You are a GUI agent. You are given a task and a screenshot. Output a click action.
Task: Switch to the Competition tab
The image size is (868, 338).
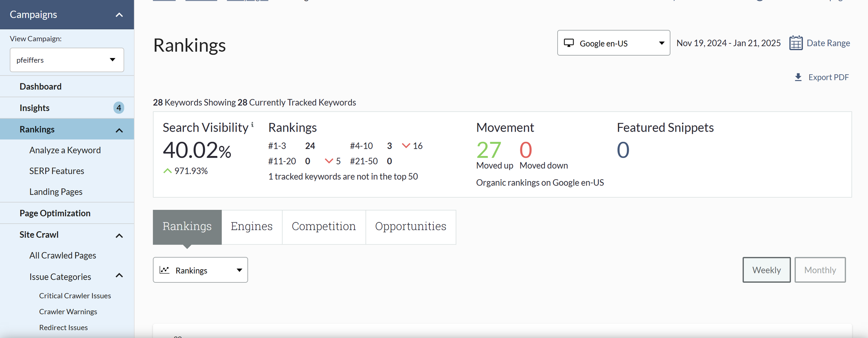click(323, 226)
